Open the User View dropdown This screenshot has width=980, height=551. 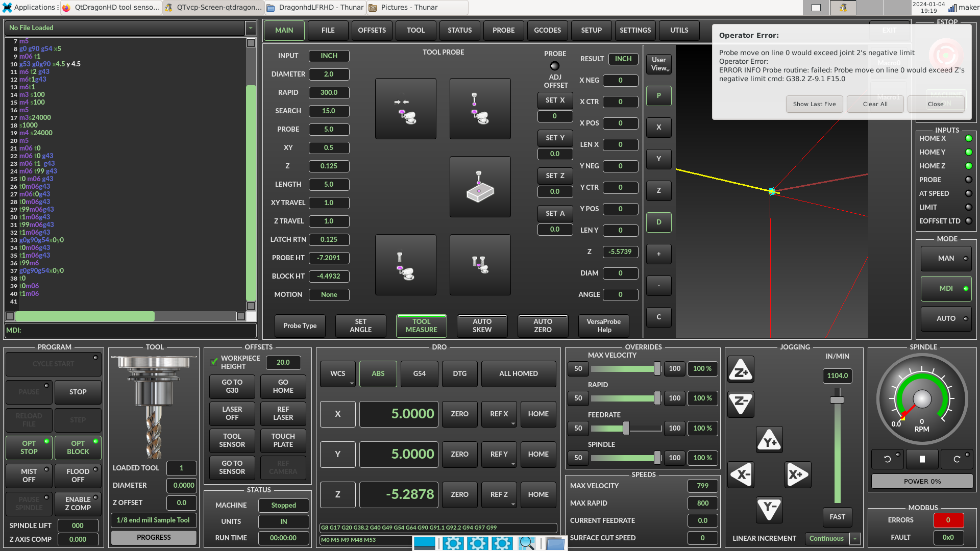[x=658, y=64]
